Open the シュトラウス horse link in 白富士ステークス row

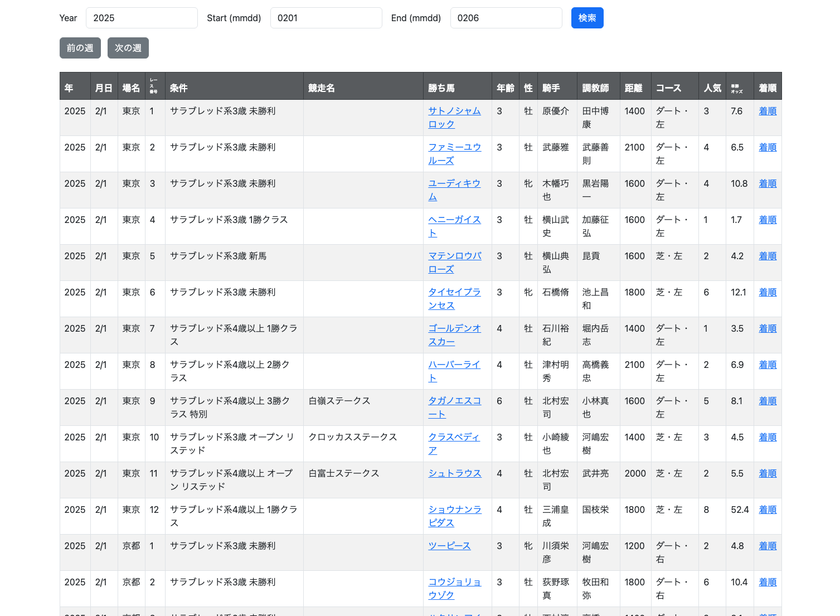(454, 473)
